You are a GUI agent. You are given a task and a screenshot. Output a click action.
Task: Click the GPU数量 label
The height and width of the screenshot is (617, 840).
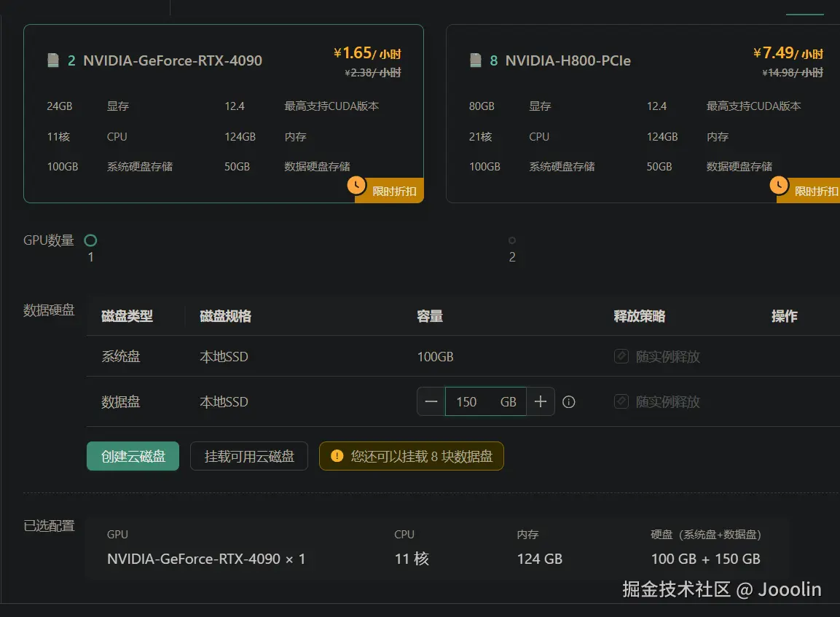coord(49,240)
